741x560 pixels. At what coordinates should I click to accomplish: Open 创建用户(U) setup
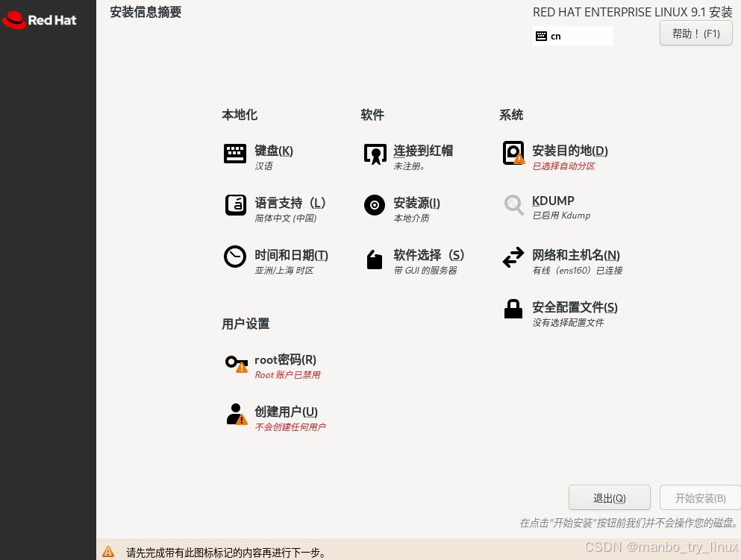[x=286, y=412]
